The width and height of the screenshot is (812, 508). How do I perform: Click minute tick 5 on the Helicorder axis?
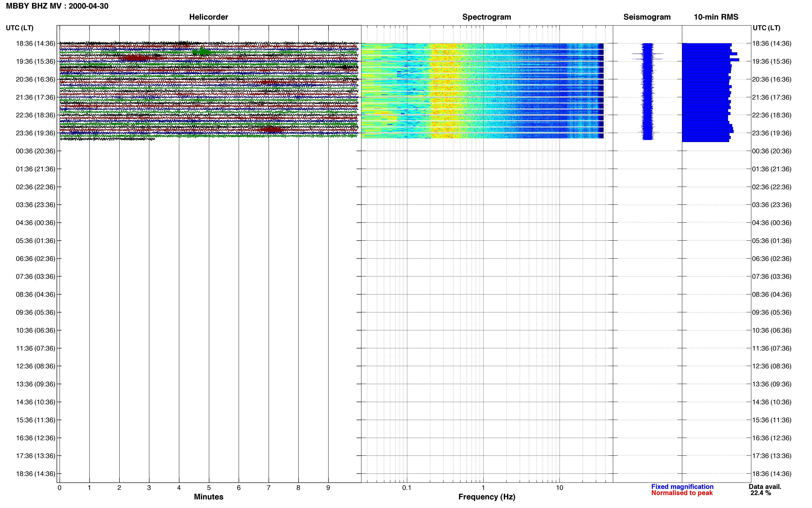pos(209,488)
